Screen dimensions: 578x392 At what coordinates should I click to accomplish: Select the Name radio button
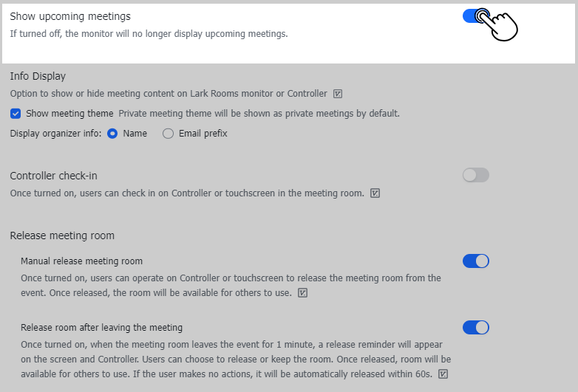pyautogui.click(x=112, y=134)
